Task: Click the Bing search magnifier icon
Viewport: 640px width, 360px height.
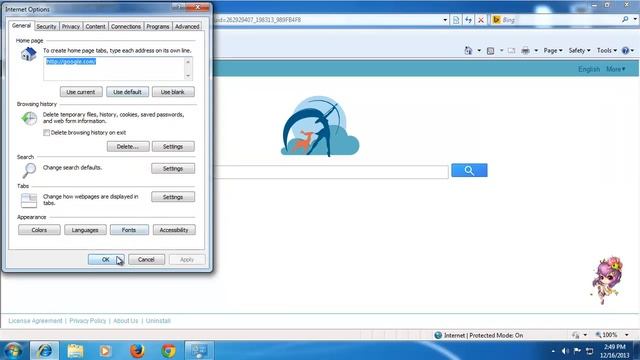Action: tap(625, 19)
